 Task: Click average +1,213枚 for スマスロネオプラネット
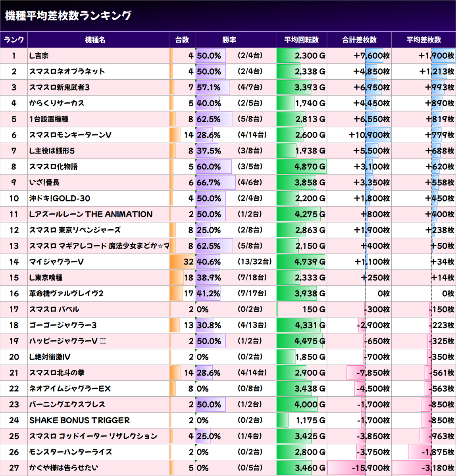(437, 71)
